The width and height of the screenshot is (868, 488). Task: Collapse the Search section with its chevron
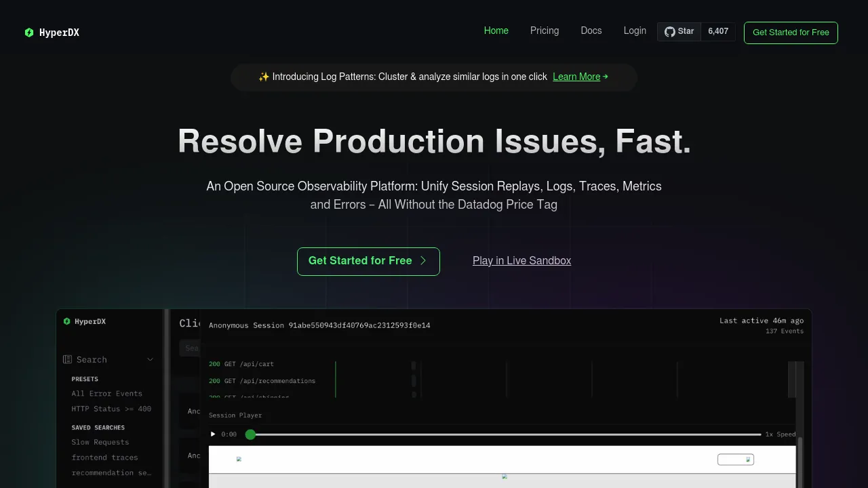150,359
